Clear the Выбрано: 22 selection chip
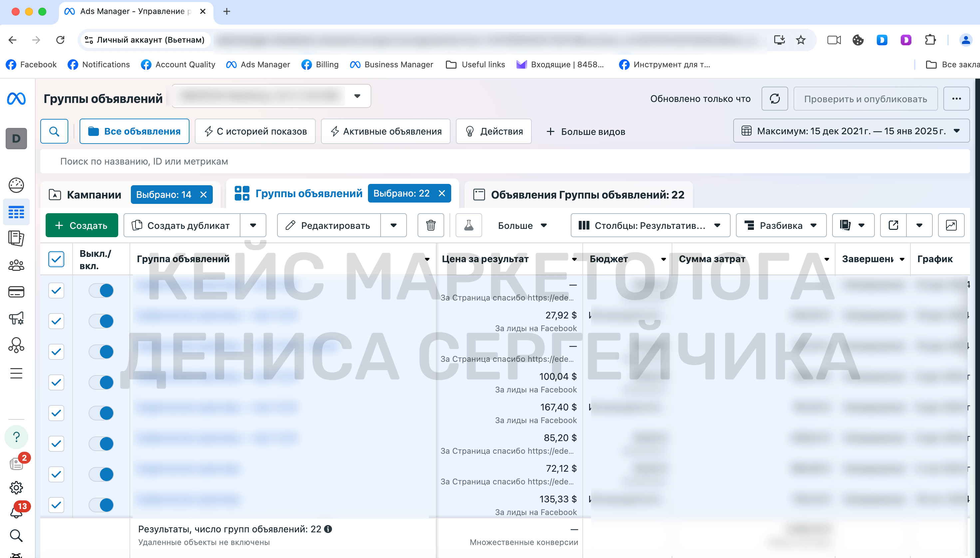980x558 pixels. [442, 193]
